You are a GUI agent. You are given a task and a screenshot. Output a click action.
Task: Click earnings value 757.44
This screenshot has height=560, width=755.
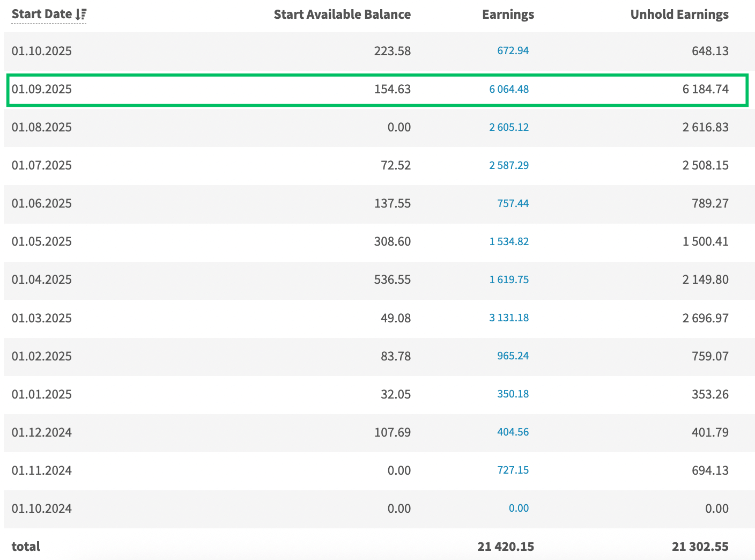[x=513, y=203]
